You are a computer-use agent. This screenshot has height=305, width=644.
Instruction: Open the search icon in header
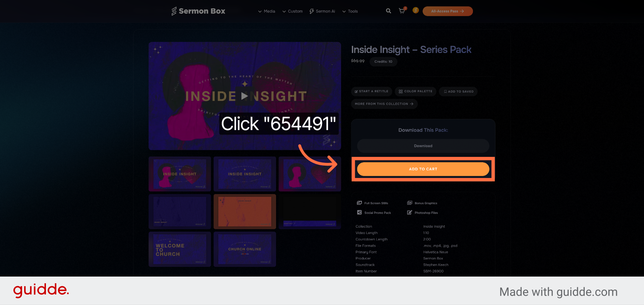(x=388, y=11)
